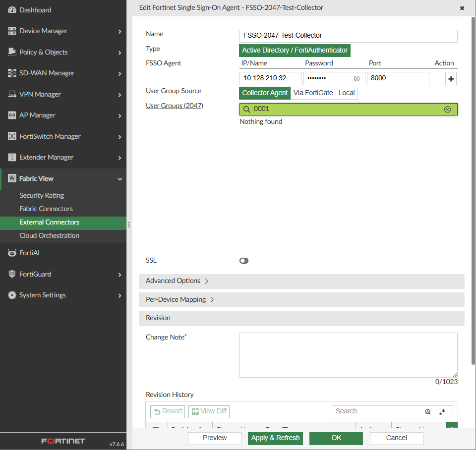This screenshot has height=450, width=476.
Task: Clear the User Groups search text
Action: tap(447, 110)
